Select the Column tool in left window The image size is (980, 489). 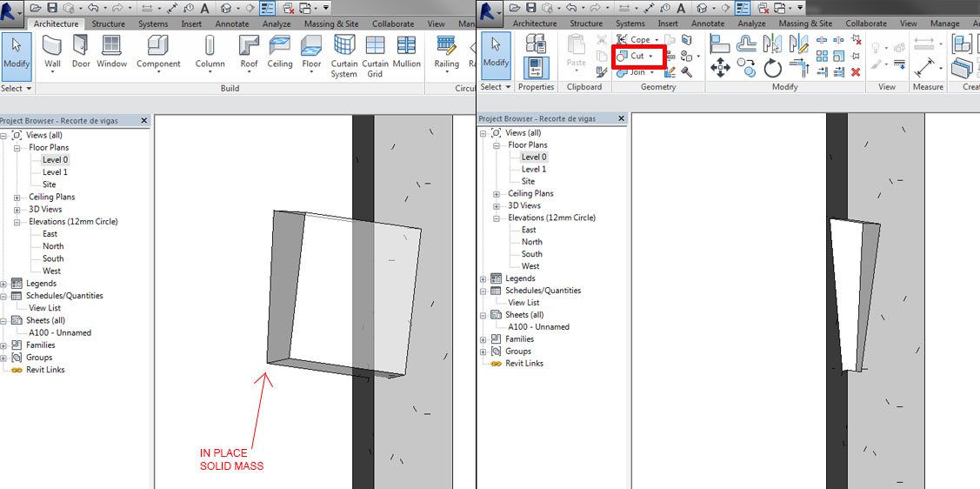click(210, 52)
